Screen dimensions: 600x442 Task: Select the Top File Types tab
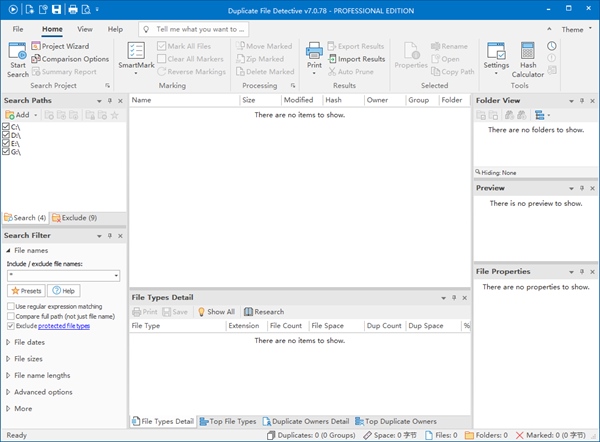click(x=228, y=421)
